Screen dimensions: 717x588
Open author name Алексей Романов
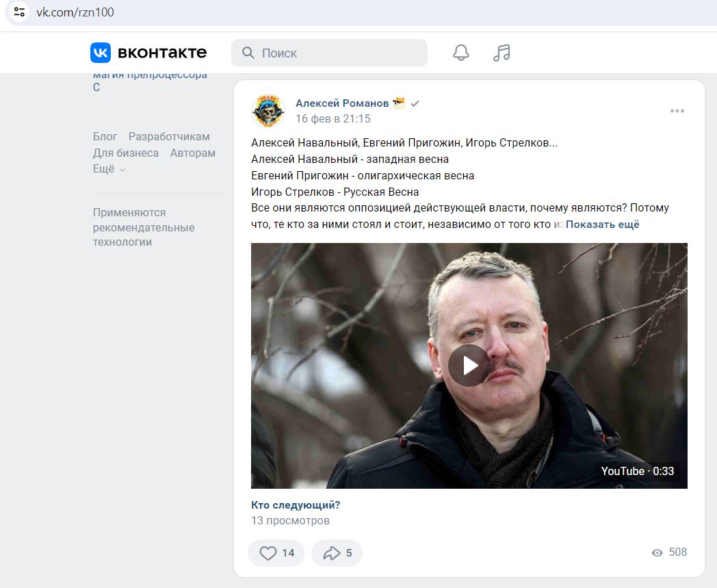[342, 103]
